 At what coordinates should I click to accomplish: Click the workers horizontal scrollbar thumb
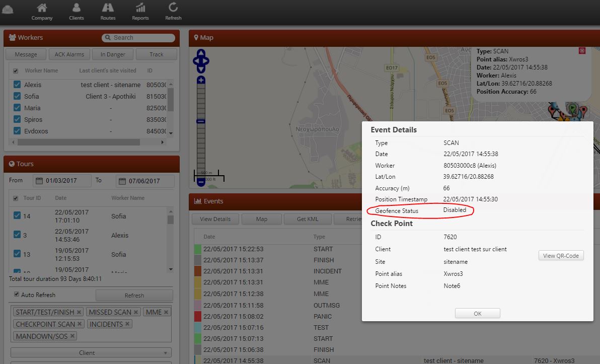(79, 142)
